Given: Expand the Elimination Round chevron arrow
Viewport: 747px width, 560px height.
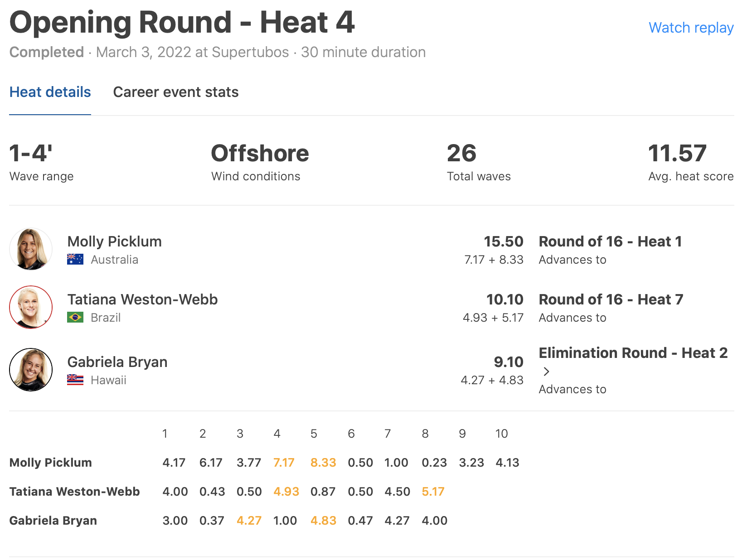Looking at the screenshot, I should pyautogui.click(x=546, y=372).
